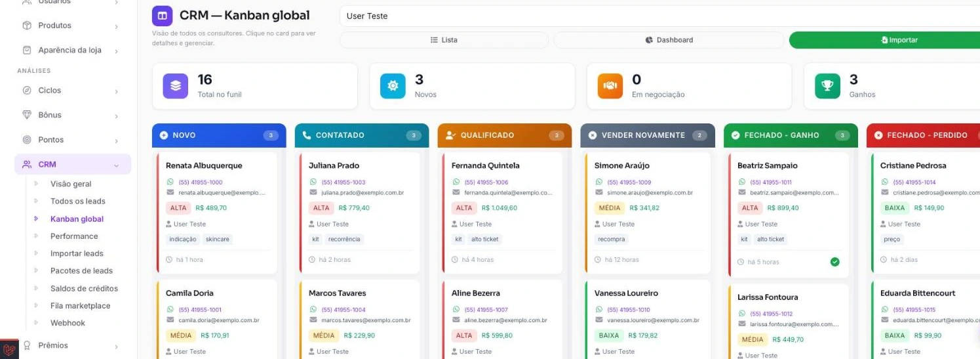Click BAIXA badge on Eduarda Bittencourt card
Viewport: 980px width, 359px height.
(x=895, y=335)
